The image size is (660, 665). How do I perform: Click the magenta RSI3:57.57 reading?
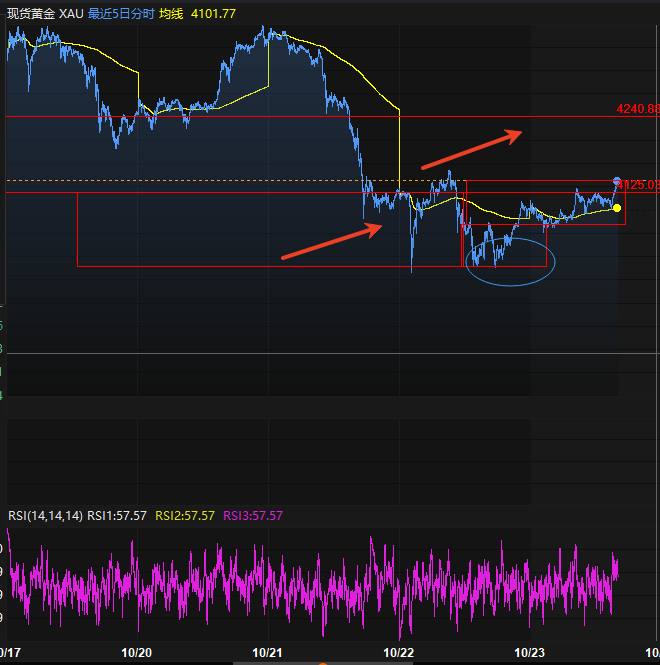[253, 516]
